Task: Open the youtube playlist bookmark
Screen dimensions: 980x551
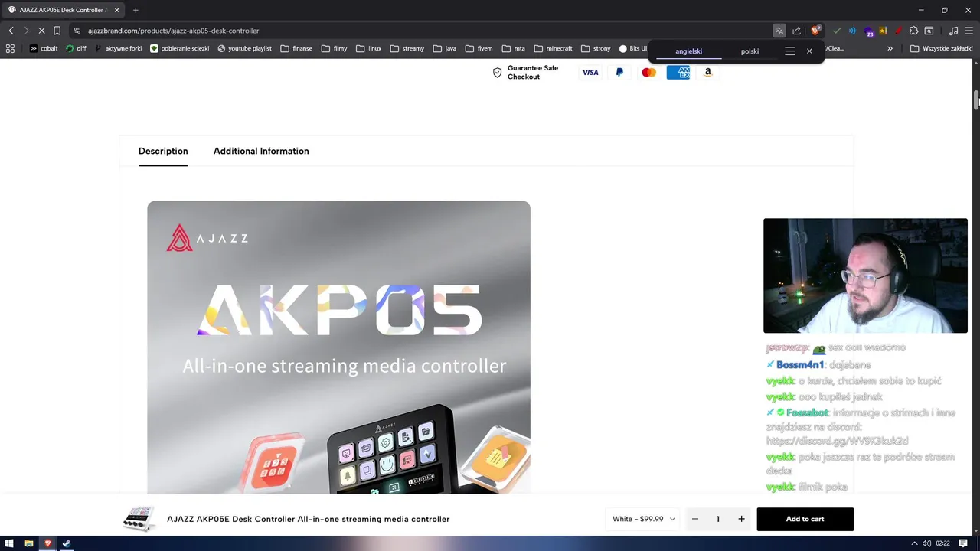Action: click(x=244, y=48)
